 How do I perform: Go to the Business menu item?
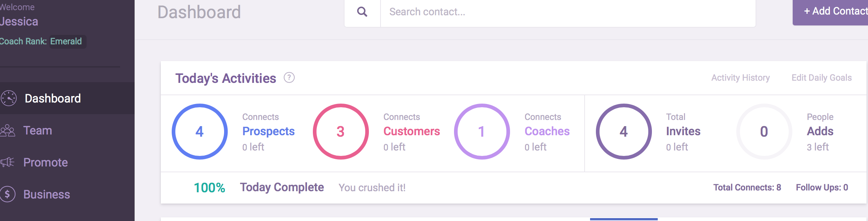tap(47, 194)
